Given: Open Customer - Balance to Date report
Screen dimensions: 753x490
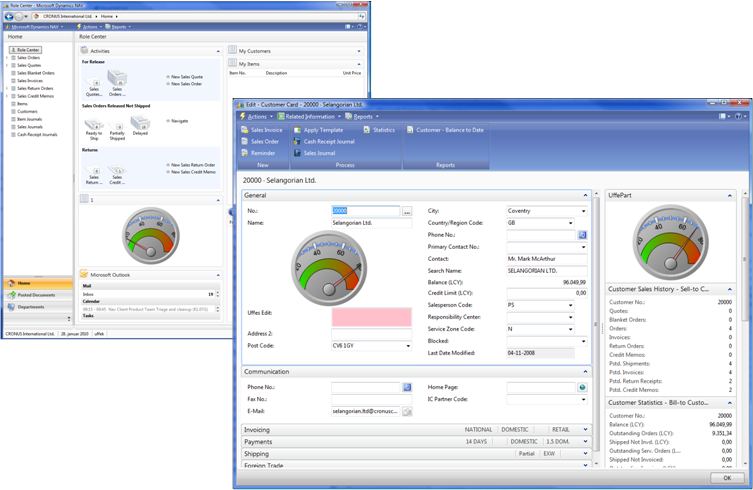Looking at the screenshot, I should coord(409,130).
